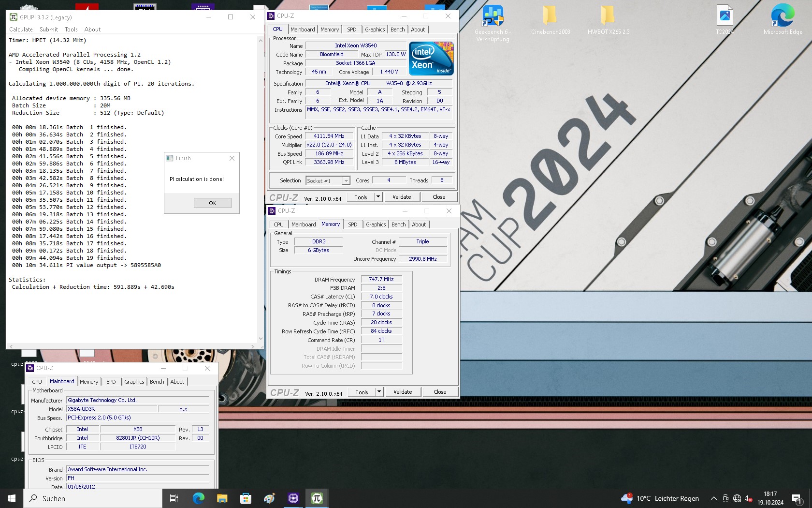Screen dimensions: 812x508
Task: Click Multiplier value x22.0 field
Action: 329,145
